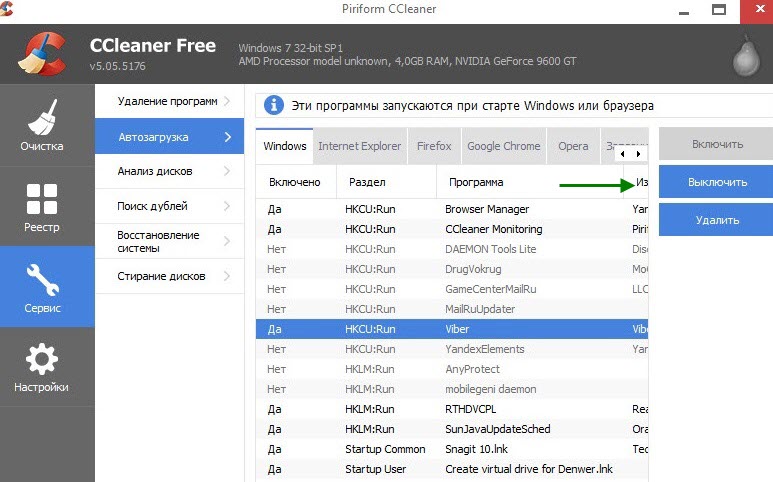The height and width of the screenshot is (482, 773).
Task: Sort by the Программа column header
Action: (x=476, y=183)
